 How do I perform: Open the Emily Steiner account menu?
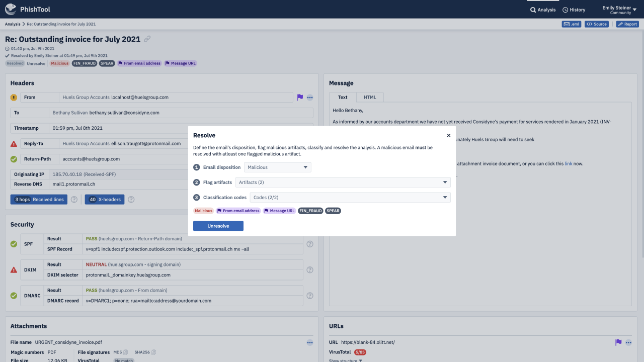click(x=619, y=10)
